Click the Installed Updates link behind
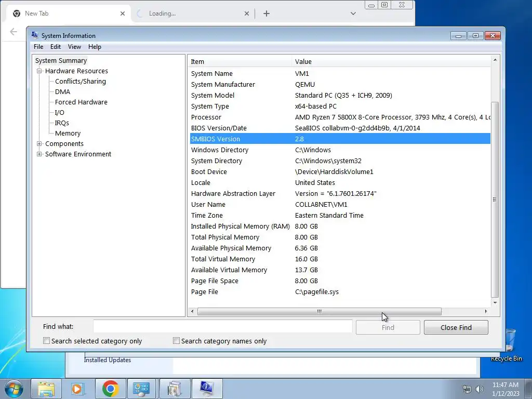Screen dimensions: 532x399 [107, 360]
